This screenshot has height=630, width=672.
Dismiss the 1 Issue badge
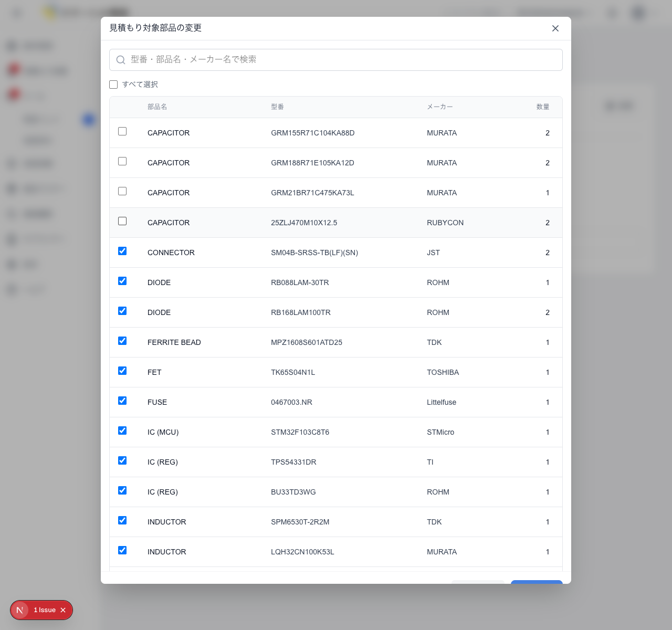pyautogui.click(x=63, y=610)
